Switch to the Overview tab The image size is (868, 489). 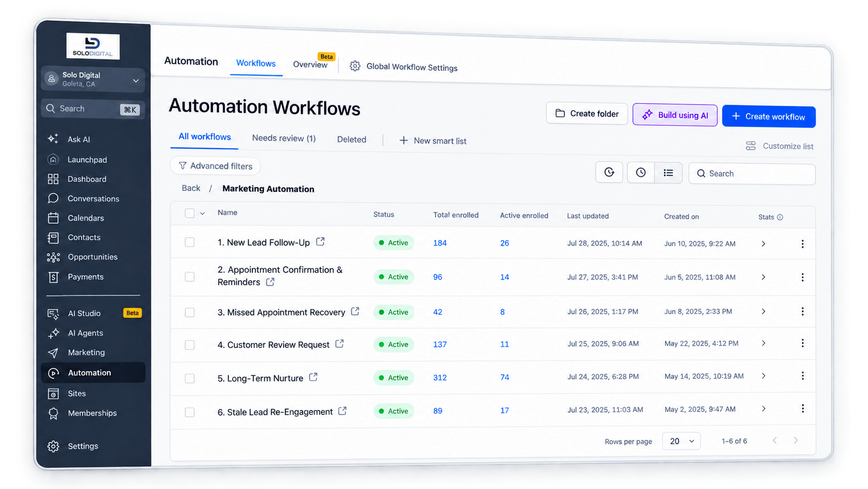tap(310, 64)
